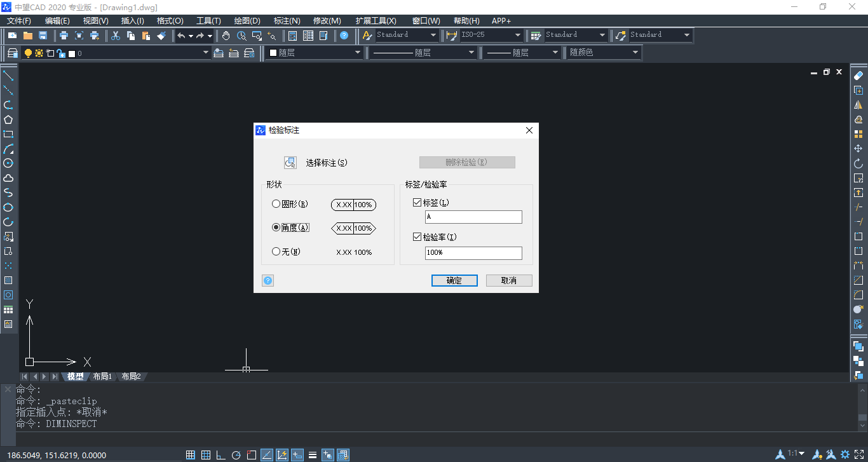Switch to the 布局1 tab
This screenshot has width=868, height=462.
tap(102, 376)
